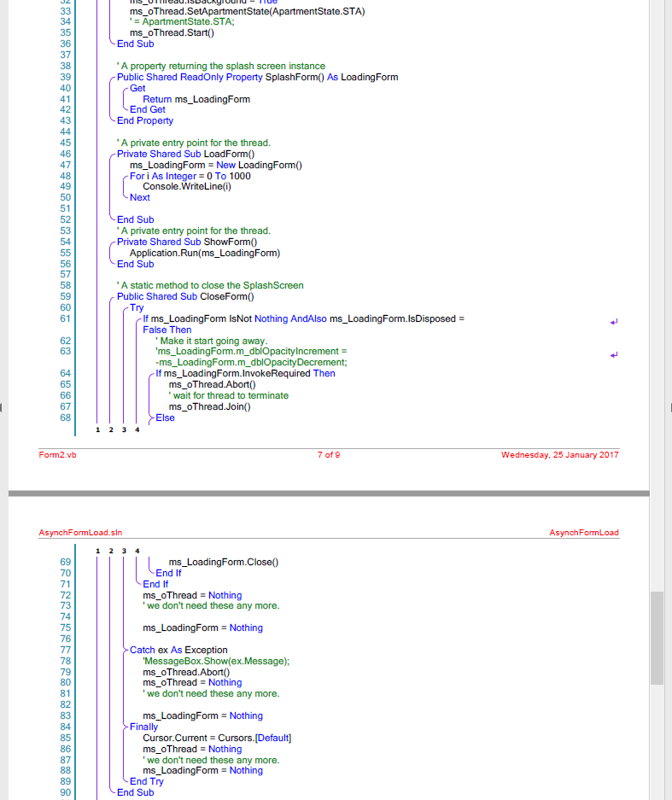This screenshot has width=672, height=800.
Task: Click line number 75 in the gutter
Action: tap(65, 628)
